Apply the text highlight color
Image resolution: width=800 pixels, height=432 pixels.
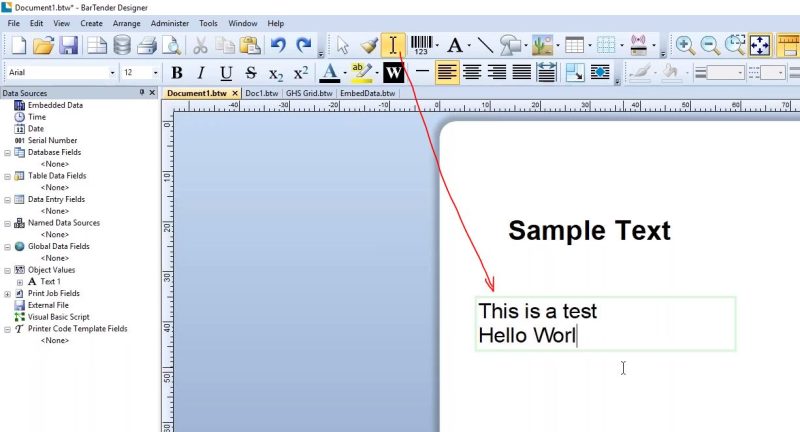tap(361, 73)
